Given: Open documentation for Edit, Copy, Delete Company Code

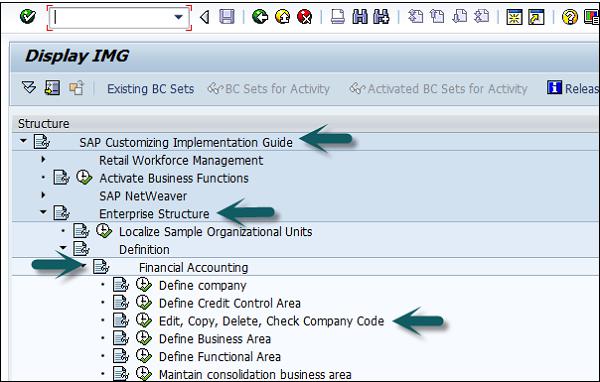Looking at the screenshot, I should [x=121, y=320].
